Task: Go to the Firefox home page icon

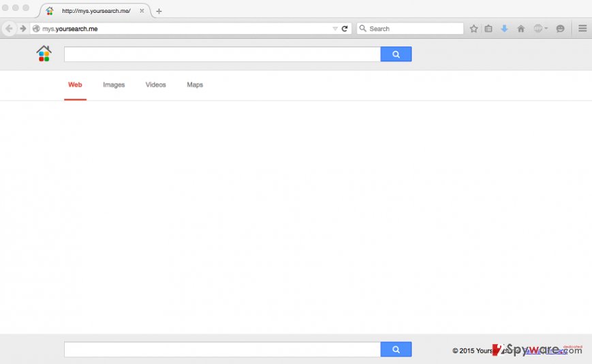Action: point(521,29)
